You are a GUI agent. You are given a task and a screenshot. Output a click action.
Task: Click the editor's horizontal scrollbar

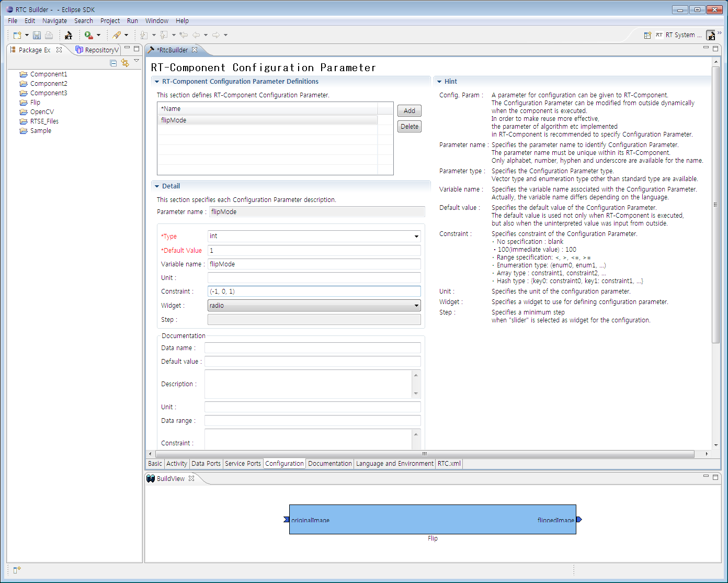(424, 454)
